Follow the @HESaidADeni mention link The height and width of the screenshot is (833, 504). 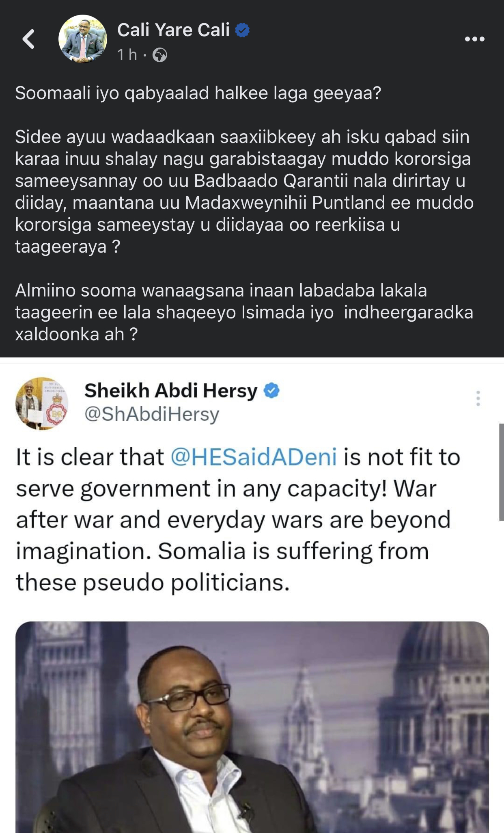click(254, 457)
